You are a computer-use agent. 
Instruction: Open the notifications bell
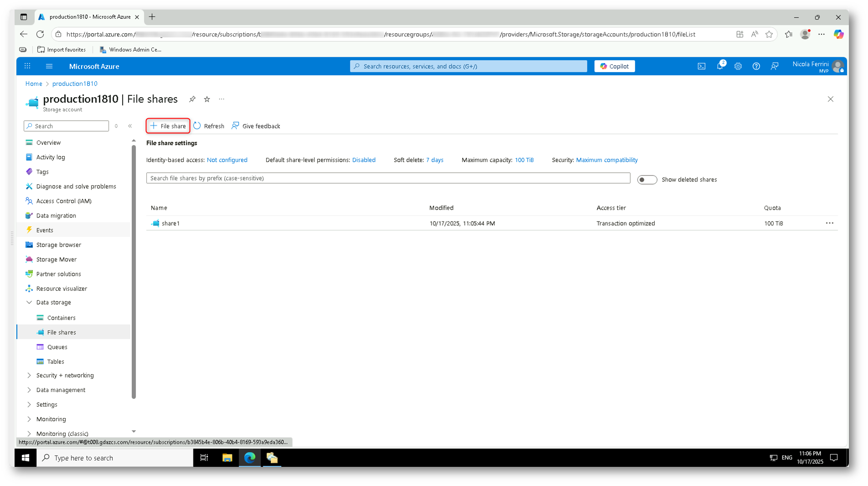tap(719, 66)
